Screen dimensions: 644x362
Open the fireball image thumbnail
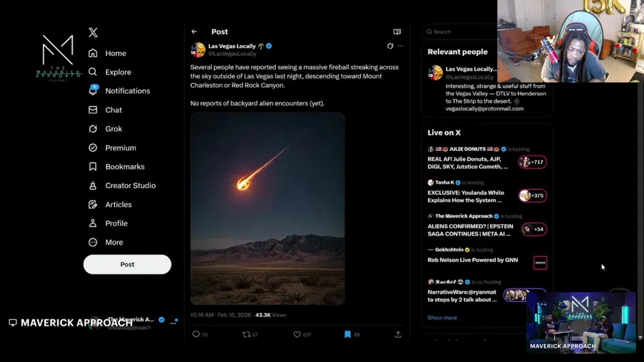(x=268, y=209)
